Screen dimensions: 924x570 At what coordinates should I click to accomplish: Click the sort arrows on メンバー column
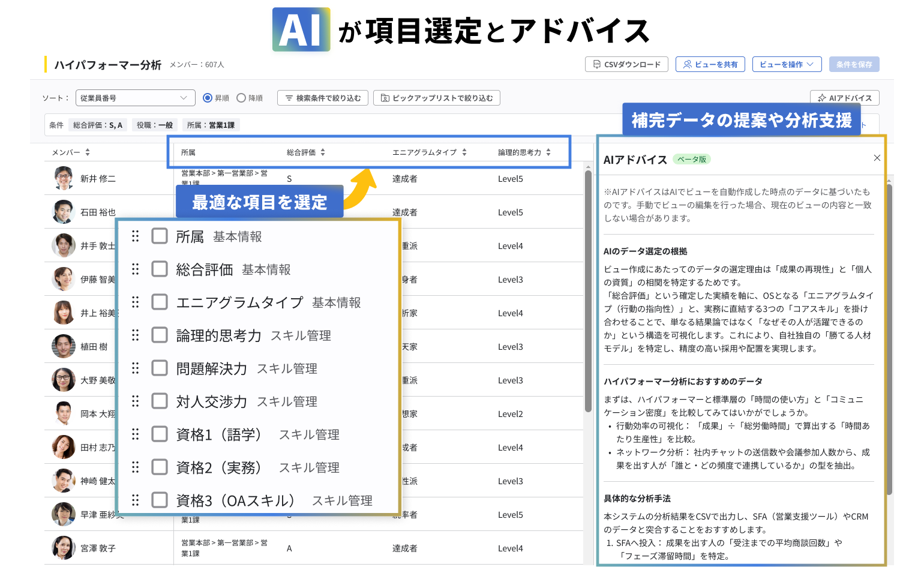click(x=88, y=152)
